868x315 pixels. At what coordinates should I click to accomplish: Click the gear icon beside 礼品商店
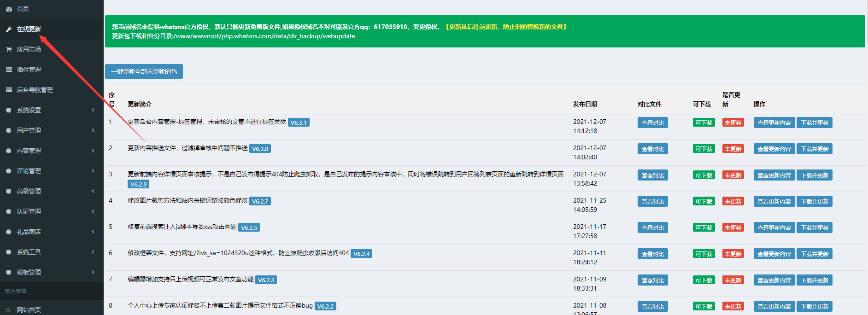pyautogui.click(x=9, y=232)
